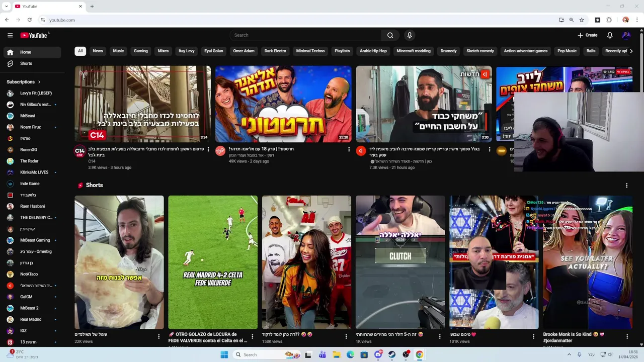Open the YouTube account avatar menu
644x362 pixels.
point(626,35)
